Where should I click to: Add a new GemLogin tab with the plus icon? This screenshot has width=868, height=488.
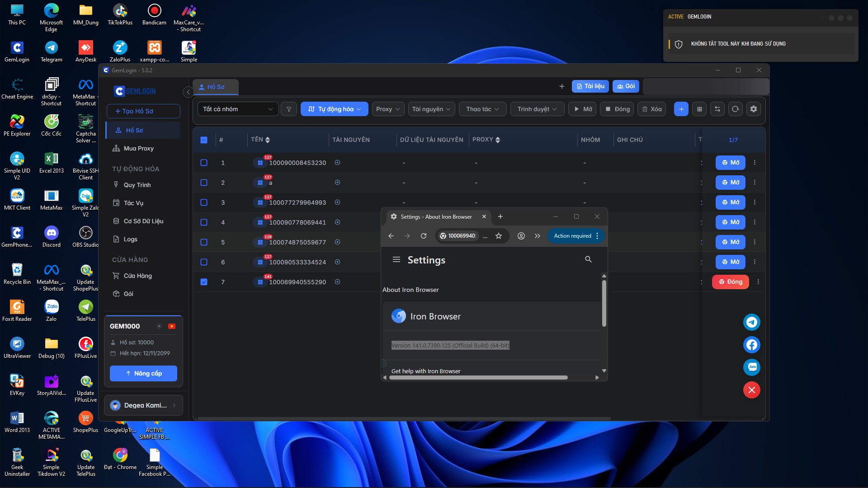click(562, 86)
